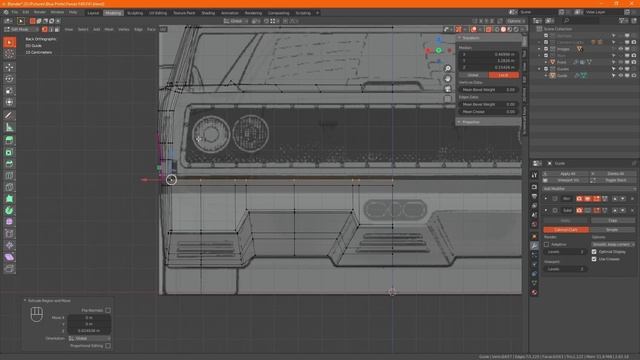Select the Knife tool in left toolbar
The image size is (640, 360).
(9, 187)
